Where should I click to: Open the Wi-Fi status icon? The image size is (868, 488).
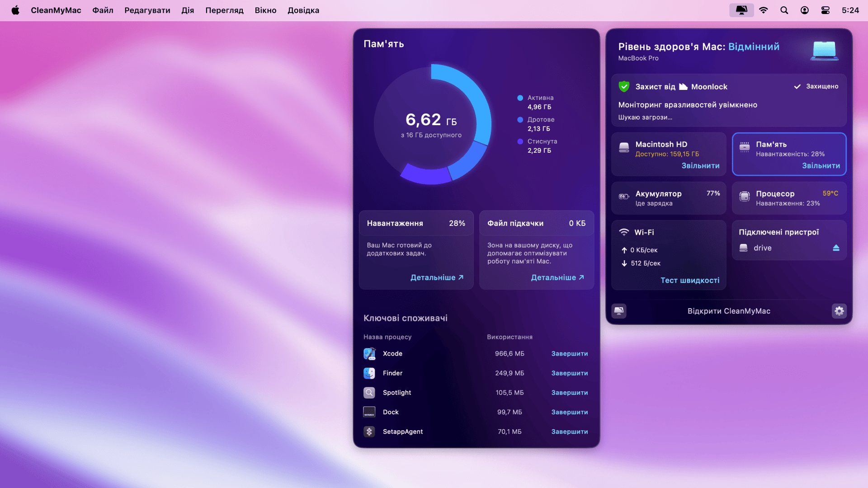click(x=764, y=10)
